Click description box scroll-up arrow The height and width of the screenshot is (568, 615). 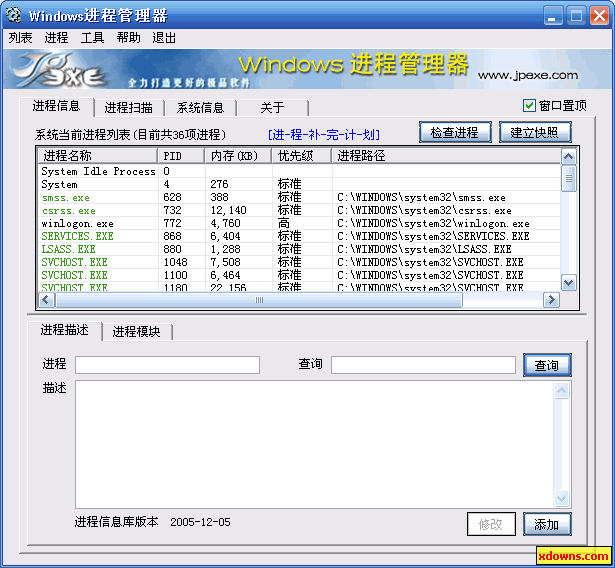561,390
